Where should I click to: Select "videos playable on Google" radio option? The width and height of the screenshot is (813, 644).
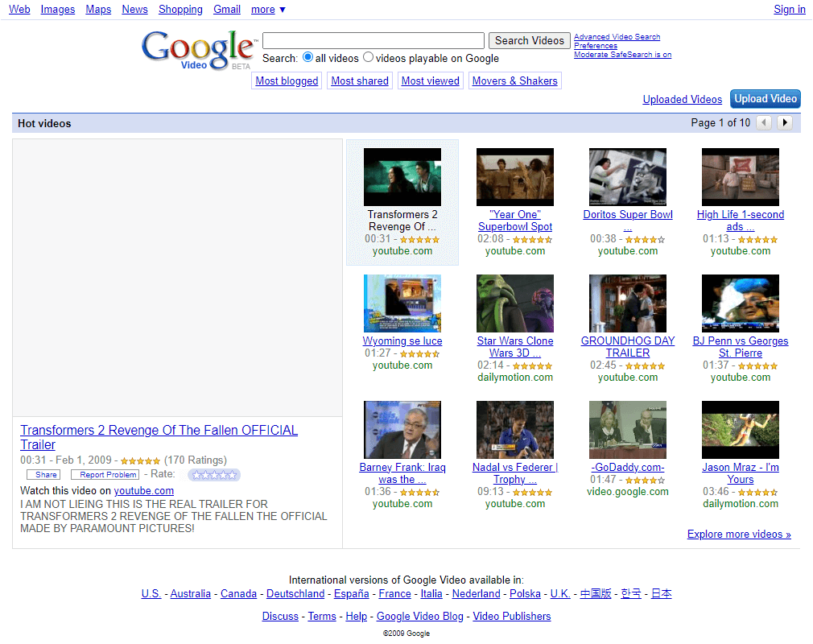368,57
